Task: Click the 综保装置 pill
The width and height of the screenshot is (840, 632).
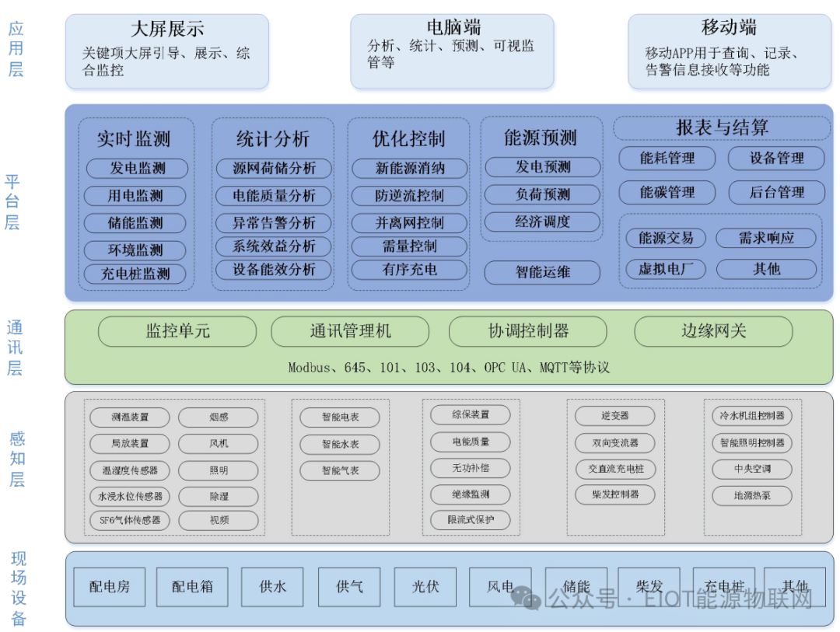Action: tap(471, 414)
